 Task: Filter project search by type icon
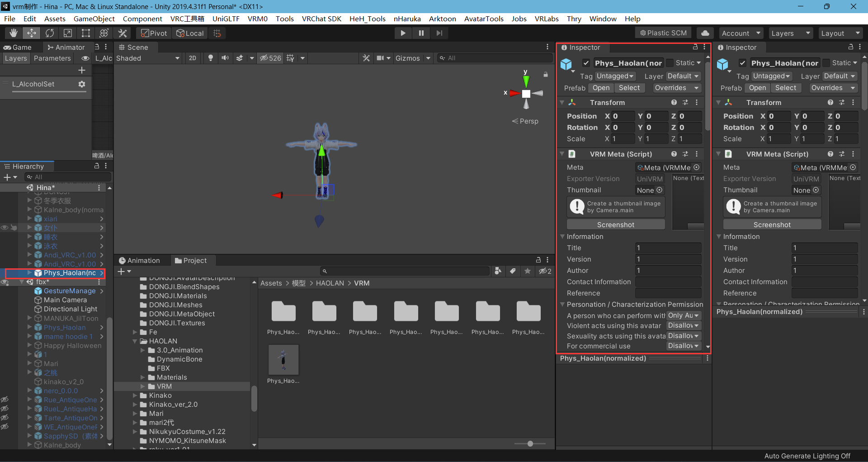[498, 271]
